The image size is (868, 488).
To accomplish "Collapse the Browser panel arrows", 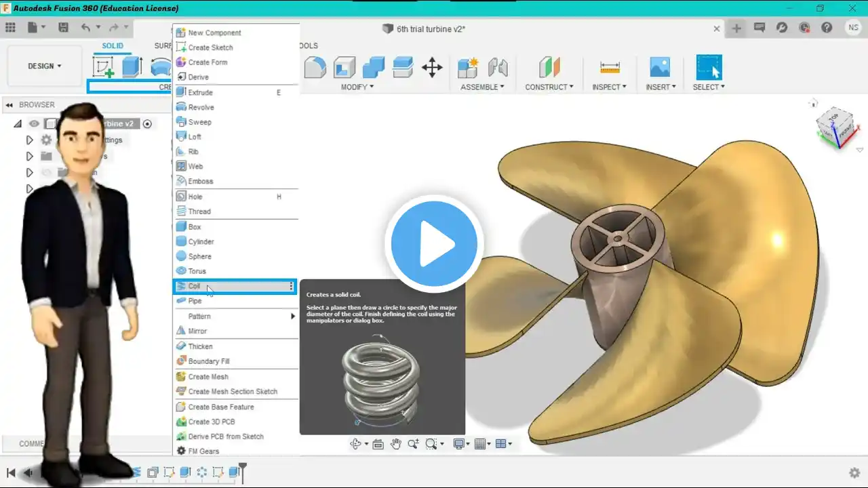I will pos(9,105).
